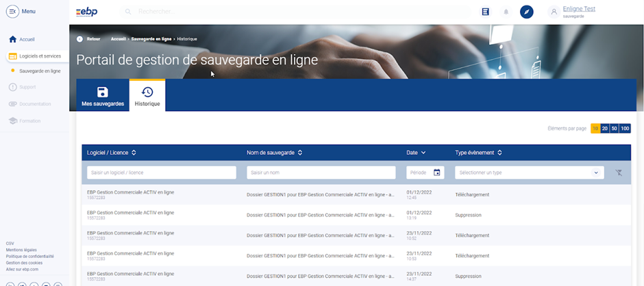Click Téléchargement in the 12:45 row
Screen dimensions: 644x286
pyautogui.click(x=472, y=194)
